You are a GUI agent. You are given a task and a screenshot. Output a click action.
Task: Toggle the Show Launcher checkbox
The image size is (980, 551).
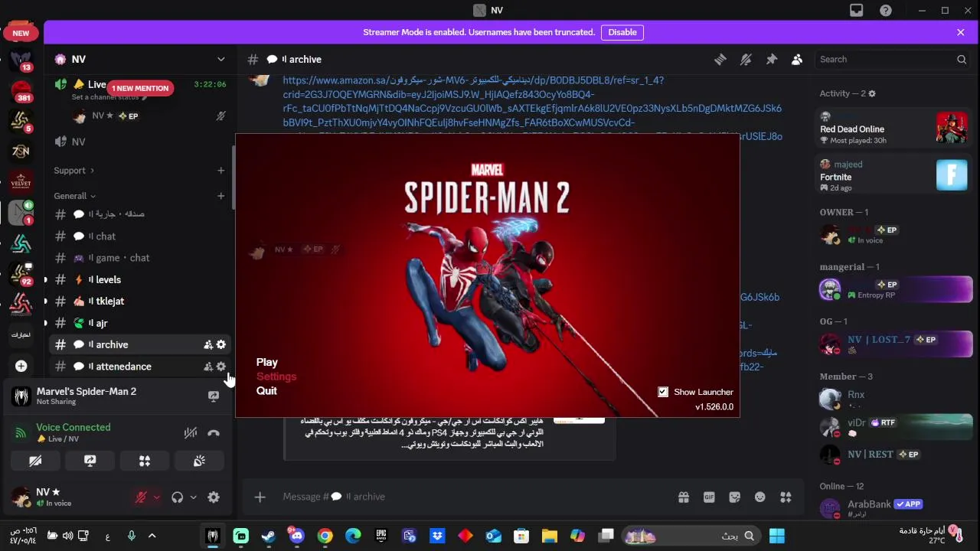click(663, 392)
